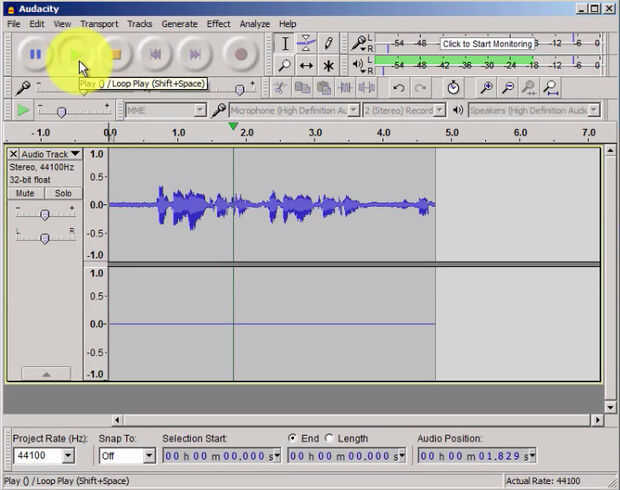Click the Pause transport button
Screen dimensions: 620x490
35,54
